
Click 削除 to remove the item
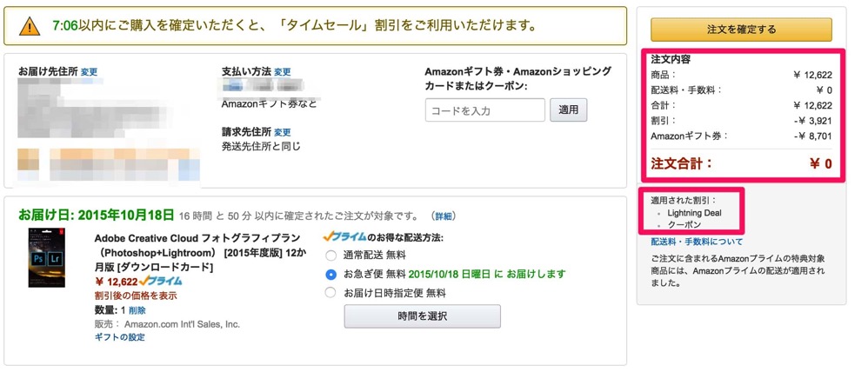point(137,310)
